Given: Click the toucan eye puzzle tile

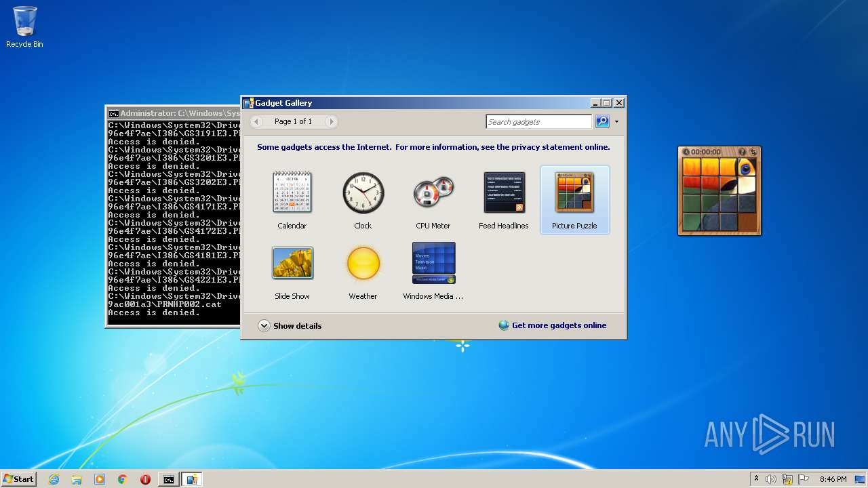Looking at the screenshot, I should [747, 167].
